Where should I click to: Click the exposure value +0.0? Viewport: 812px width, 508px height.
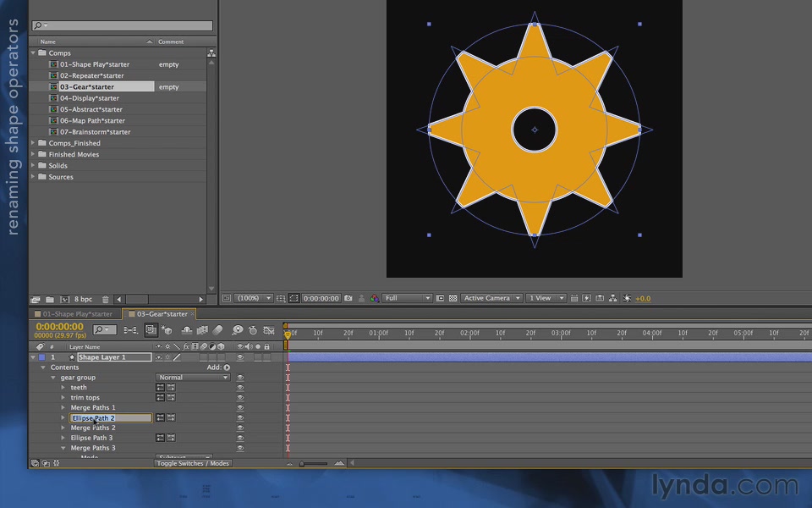pos(643,298)
